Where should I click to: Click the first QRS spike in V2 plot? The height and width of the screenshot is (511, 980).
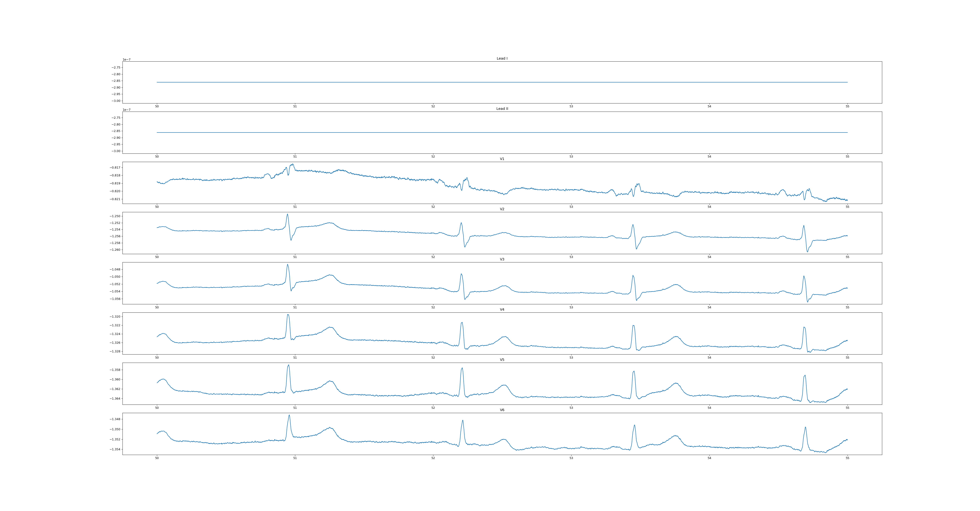(x=288, y=215)
